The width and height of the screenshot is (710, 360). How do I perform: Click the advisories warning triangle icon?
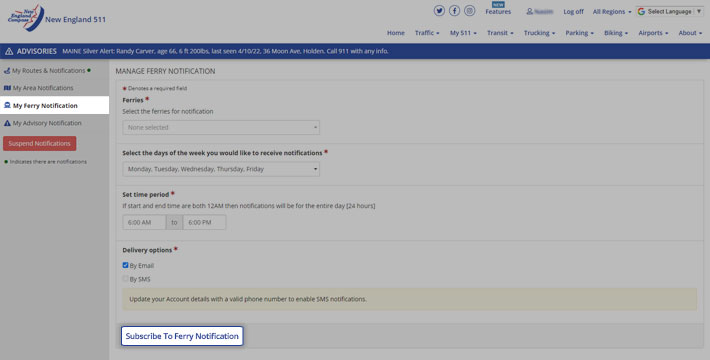tap(9, 51)
